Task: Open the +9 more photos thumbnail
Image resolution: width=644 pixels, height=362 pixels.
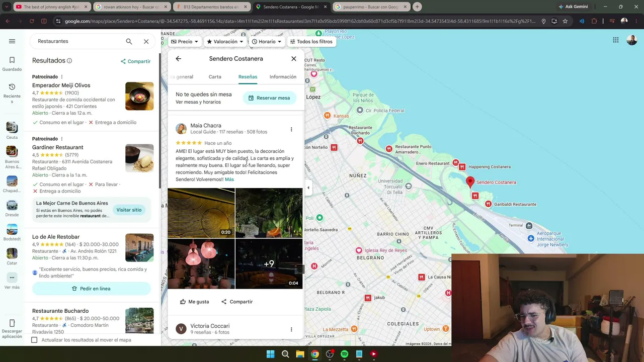Action: [269, 263]
